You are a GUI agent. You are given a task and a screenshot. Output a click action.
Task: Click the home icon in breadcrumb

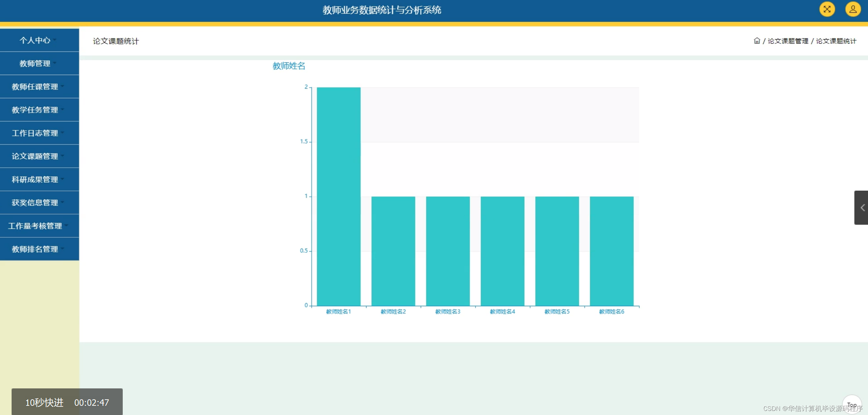[x=757, y=41]
